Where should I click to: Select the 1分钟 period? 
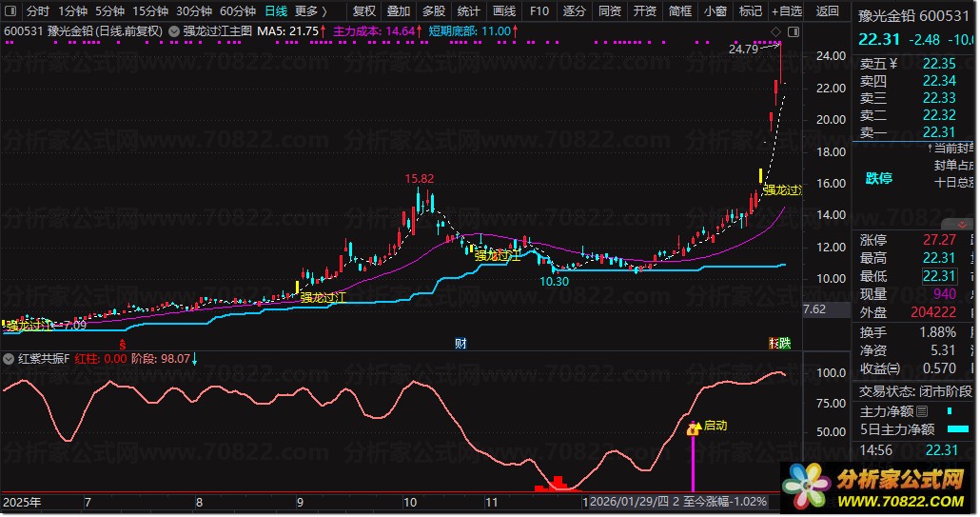pos(72,10)
